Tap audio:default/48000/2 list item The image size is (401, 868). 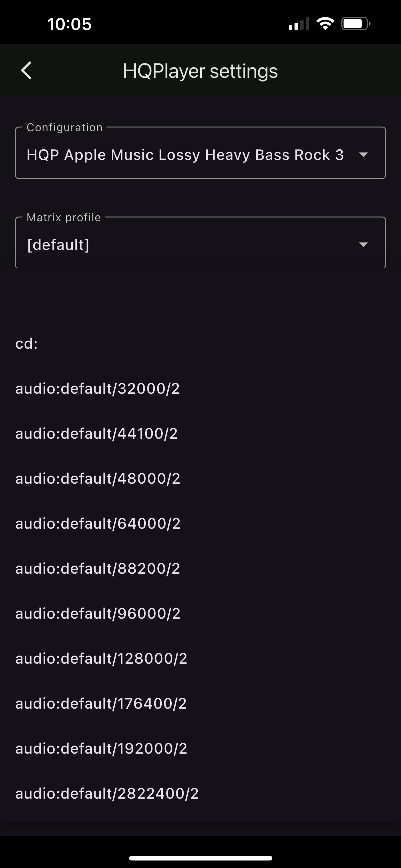pyautogui.click(x=98, y=478)
